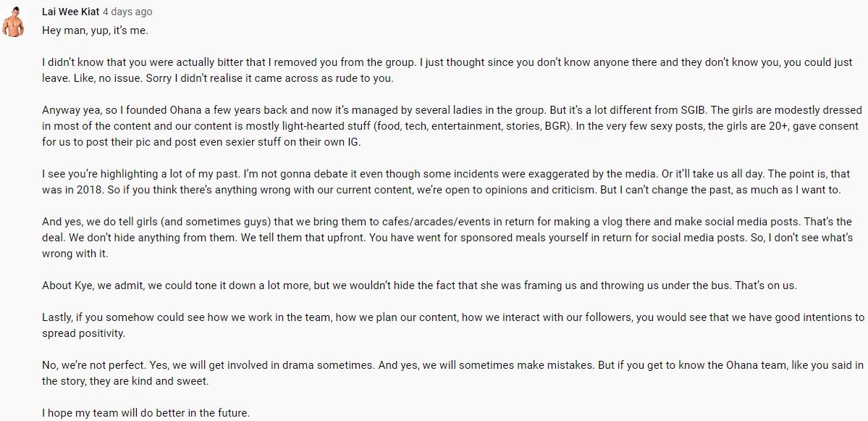Click the final line "I hope my team will do better"
This screenshot has width=868, height=421.
click(146, 414)
